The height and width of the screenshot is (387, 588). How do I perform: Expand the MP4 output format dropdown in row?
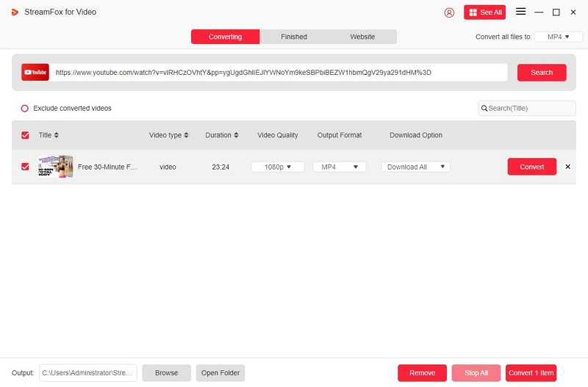tap(339, 167)
